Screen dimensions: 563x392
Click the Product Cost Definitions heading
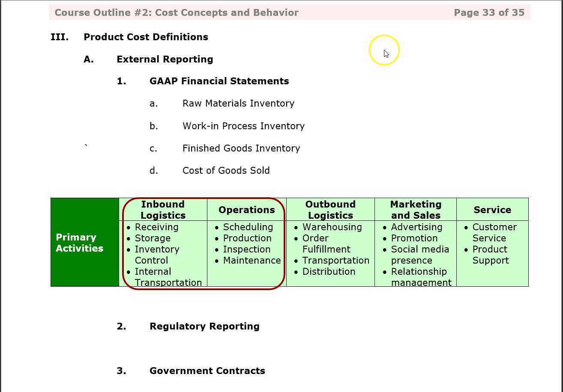[146, 37]
